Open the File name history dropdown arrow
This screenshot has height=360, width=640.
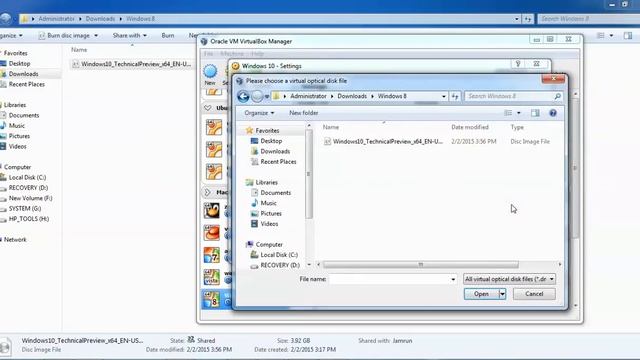pos(453,280)
